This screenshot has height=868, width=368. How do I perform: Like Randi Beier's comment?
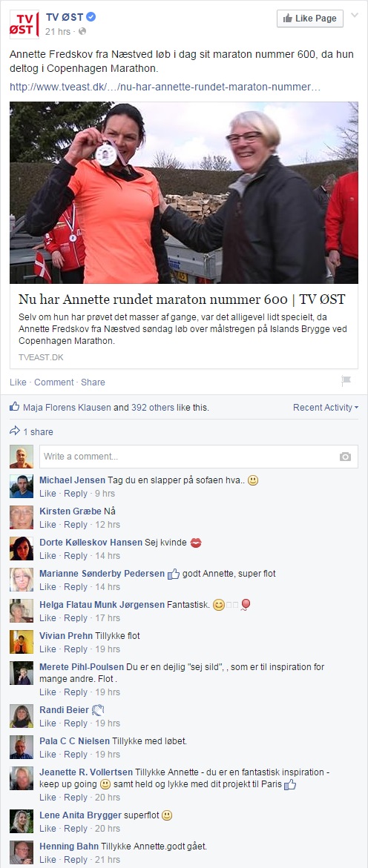click(47, 723)
